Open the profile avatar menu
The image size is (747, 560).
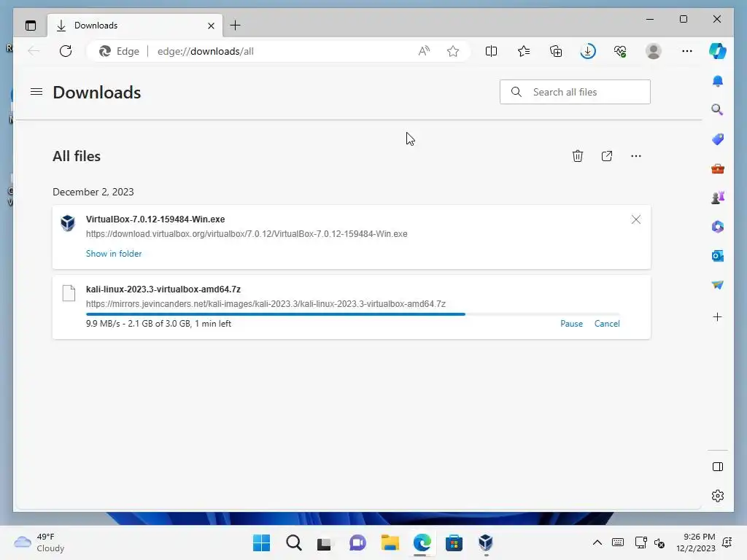tap(654, 51)
